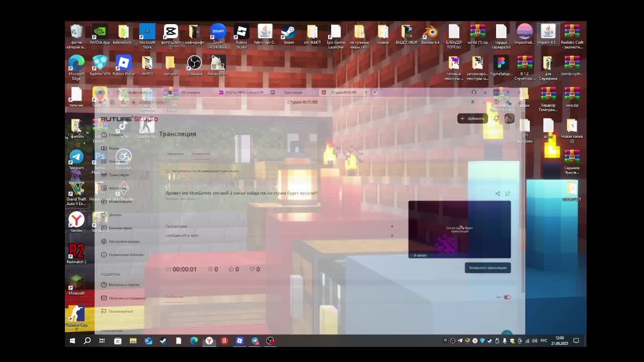Open Zoom Workplace desktop icon
This screenshot has width=644, height=362.
[x=218, y=35]
